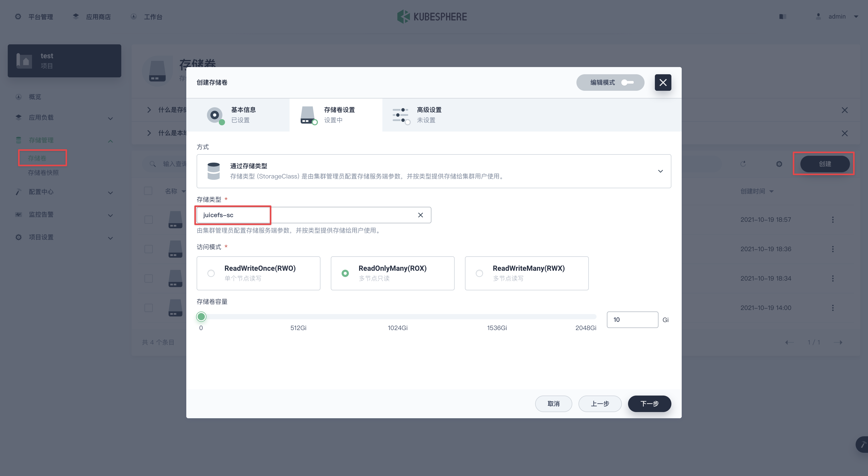The width and height of the screenshot is (868, 476).
Task: Clear the juicefs-sc storage class selection
Action: coord(420,215)
